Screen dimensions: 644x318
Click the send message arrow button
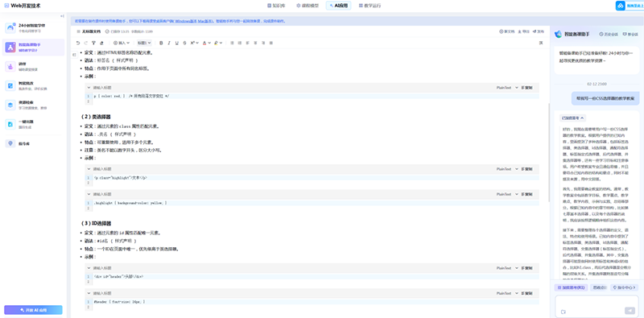tap(630, 311)
